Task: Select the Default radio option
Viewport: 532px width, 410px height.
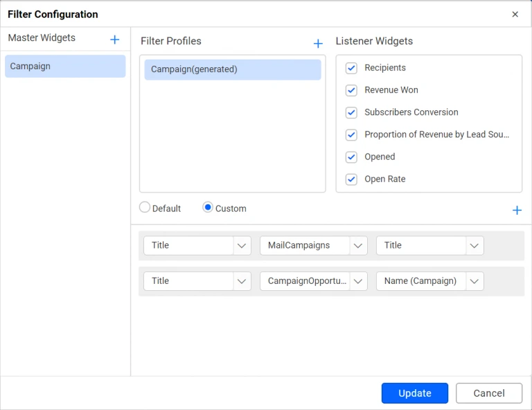Action: point(145,208)
